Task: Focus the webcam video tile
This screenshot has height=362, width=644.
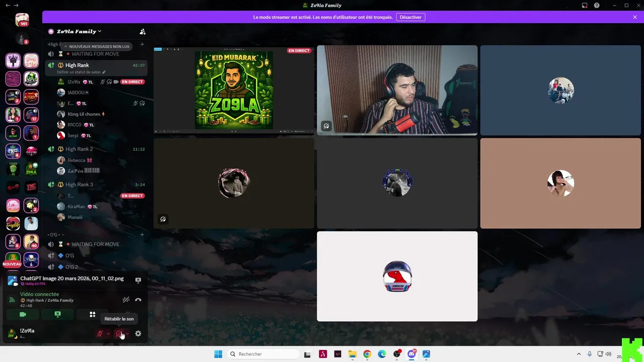Action: click(x=397, y=90)
